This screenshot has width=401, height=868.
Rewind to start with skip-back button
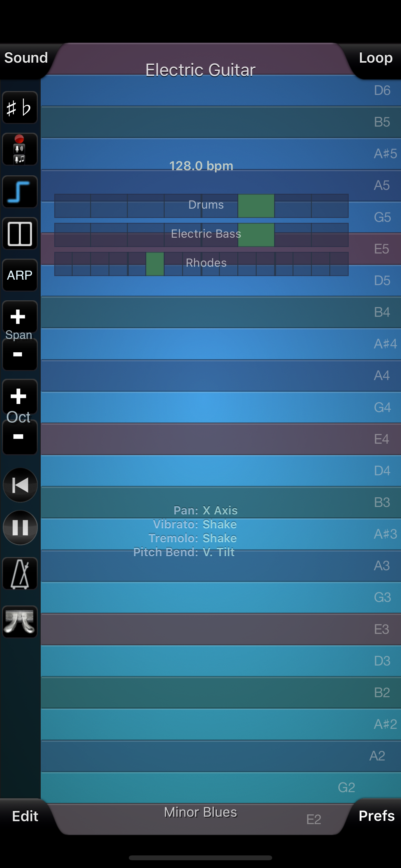(x=20, y=485)
